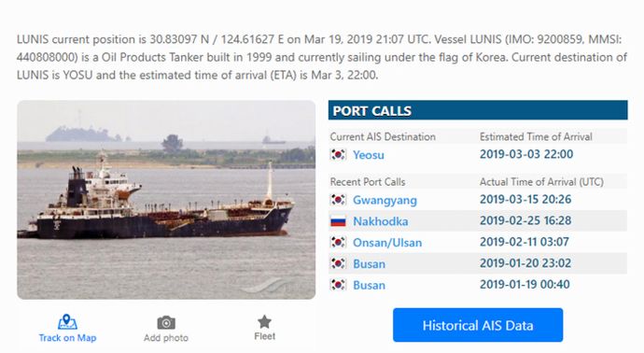Image resolution: width=644 pixels, height=353 pixels.
Task: Click the Track on Map label
Action: 67,338
